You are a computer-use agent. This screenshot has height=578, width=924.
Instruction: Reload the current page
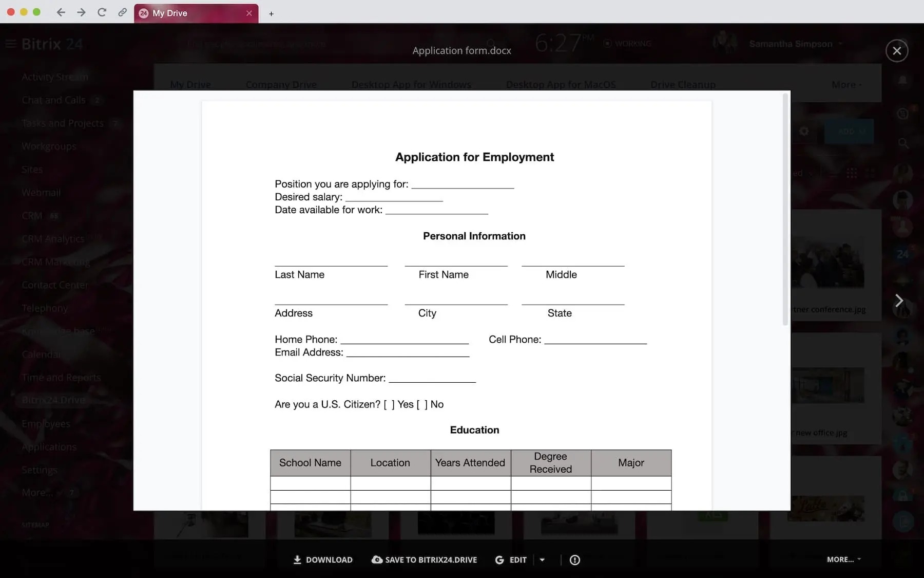click(x=102, y=12)
